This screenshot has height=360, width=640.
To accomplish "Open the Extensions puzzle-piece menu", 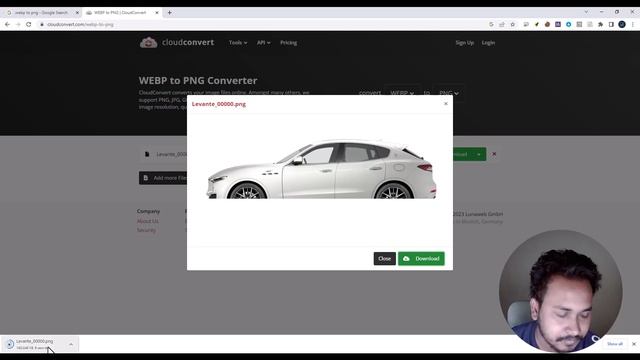I will click(x=600, y=24).
